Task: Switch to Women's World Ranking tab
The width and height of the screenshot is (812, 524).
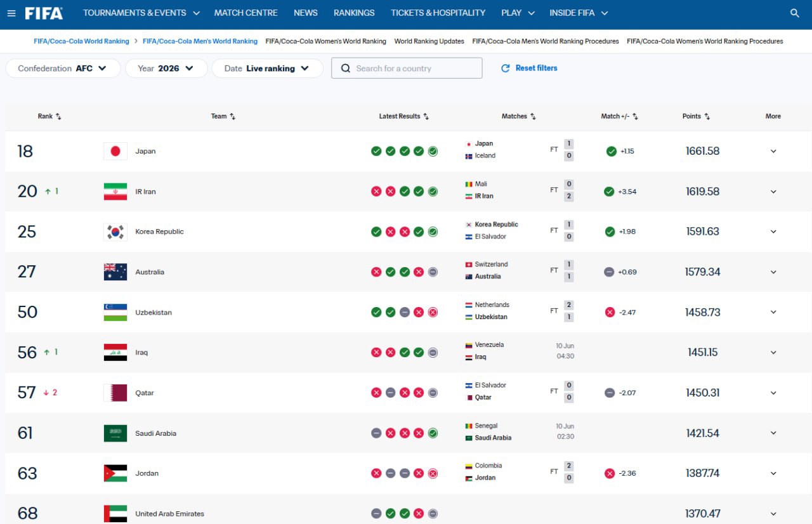Action: (325, 41)
